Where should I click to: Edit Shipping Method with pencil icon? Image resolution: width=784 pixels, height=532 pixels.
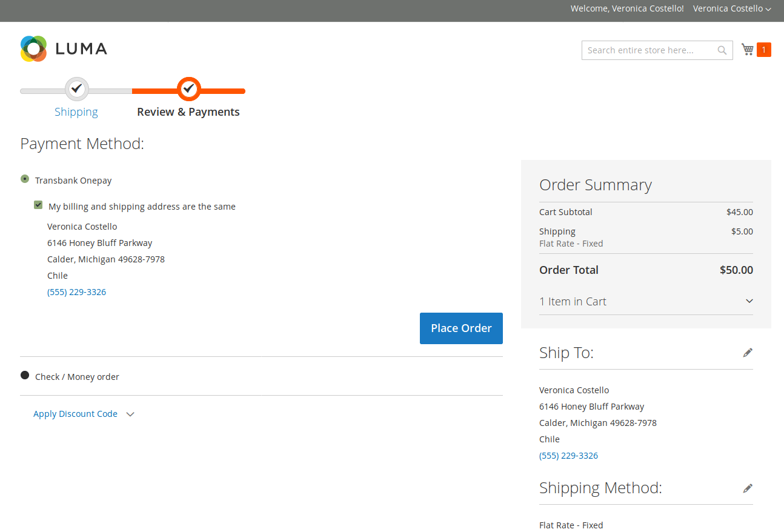coord(748,488)
